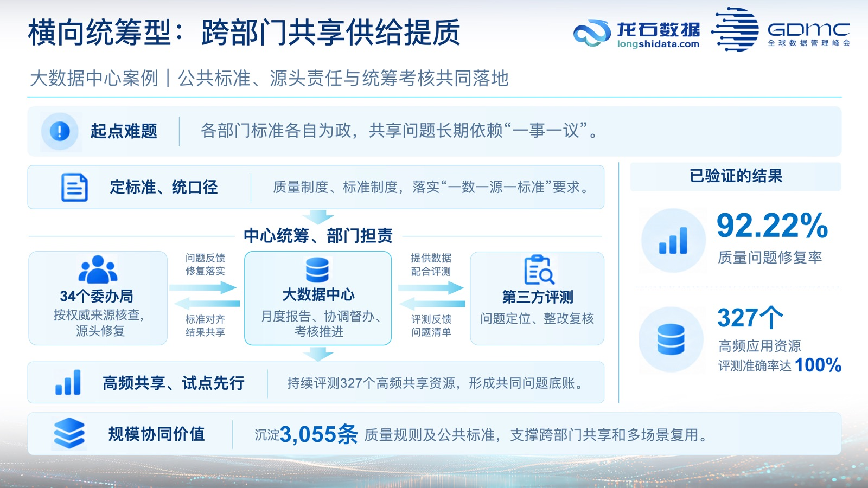The image size is (868, 488).
Task: Click the down arrow below the 大数据中心 box
Action: 318,354
